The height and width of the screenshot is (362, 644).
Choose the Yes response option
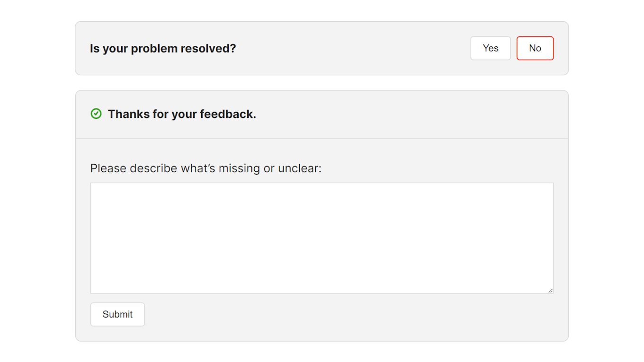click(x=491, y=48)
